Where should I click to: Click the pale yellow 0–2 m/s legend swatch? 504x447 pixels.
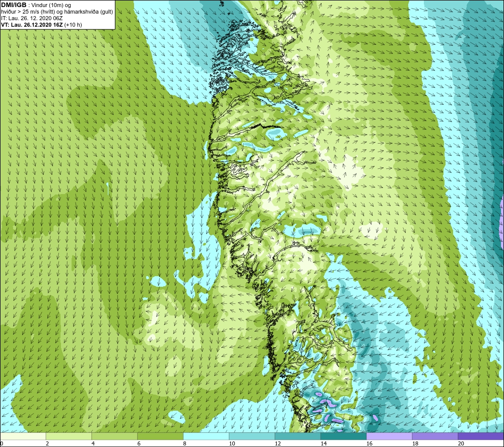[x=23, y=436]
